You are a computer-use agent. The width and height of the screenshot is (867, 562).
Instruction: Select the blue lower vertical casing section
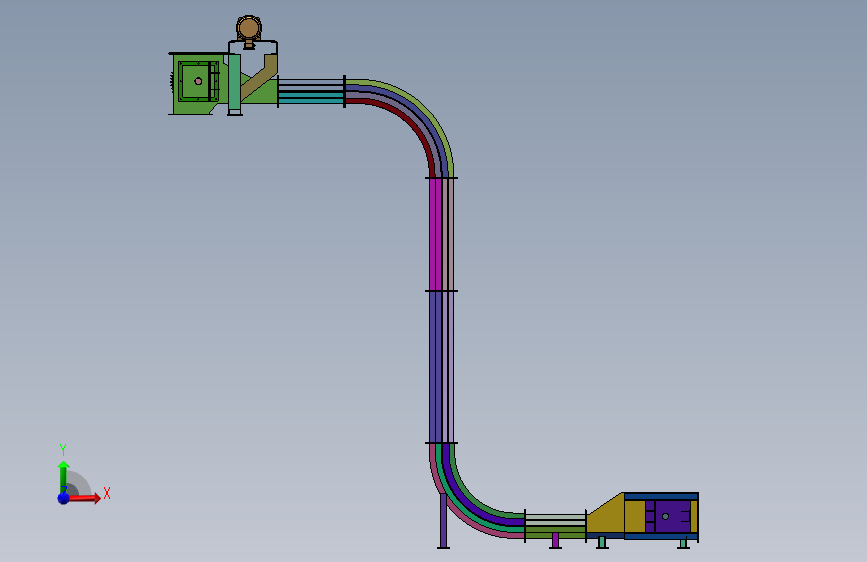tap(436, 367)
